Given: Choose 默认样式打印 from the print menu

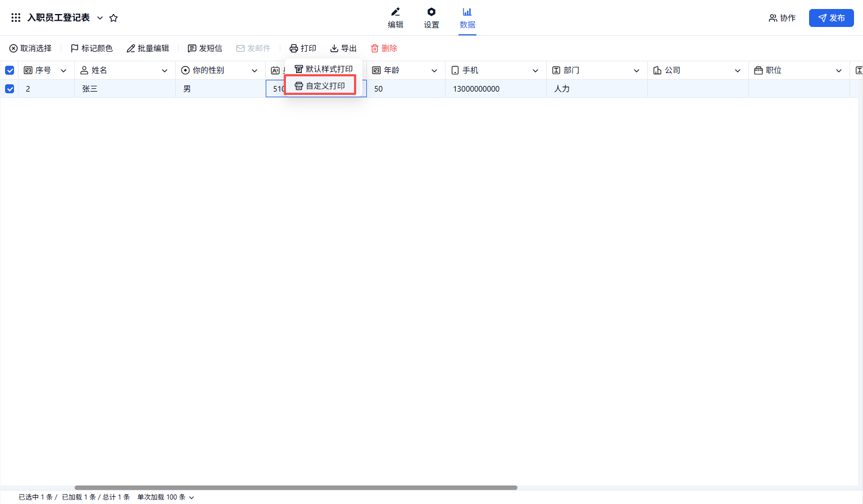Looking at the screenshot, I should (324, 69).
